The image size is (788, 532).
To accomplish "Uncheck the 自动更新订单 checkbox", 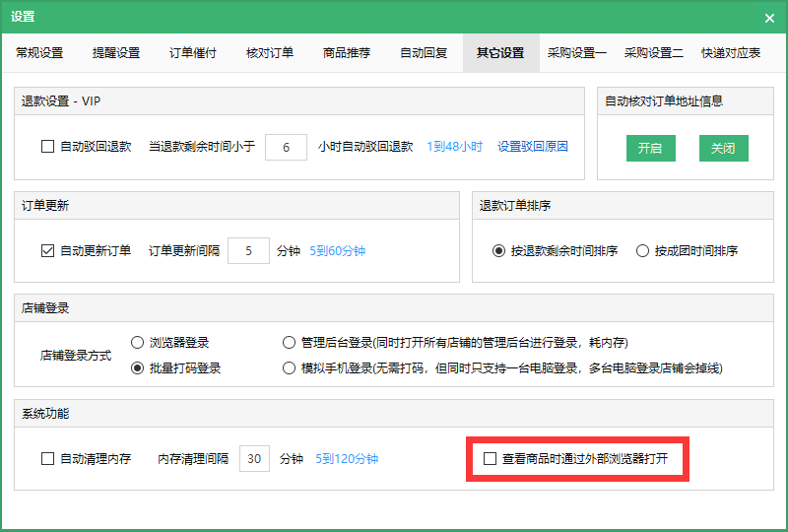I will pos(47,251).
